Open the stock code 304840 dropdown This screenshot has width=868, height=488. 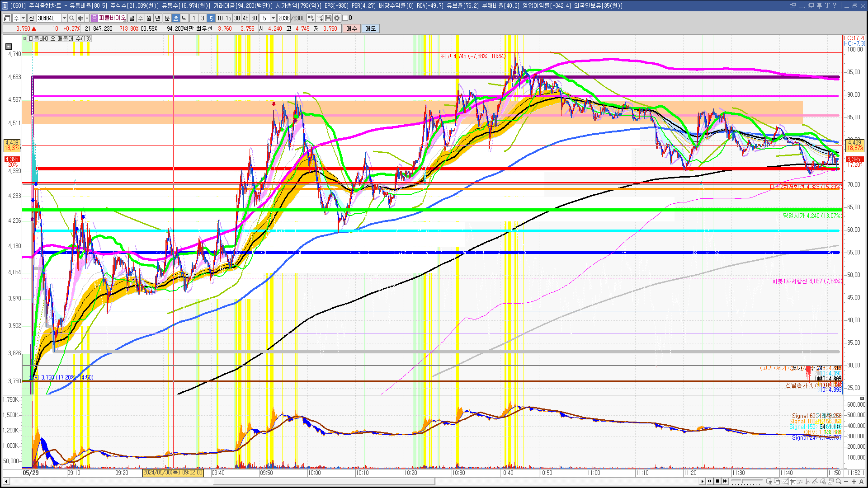pos(64,18)
